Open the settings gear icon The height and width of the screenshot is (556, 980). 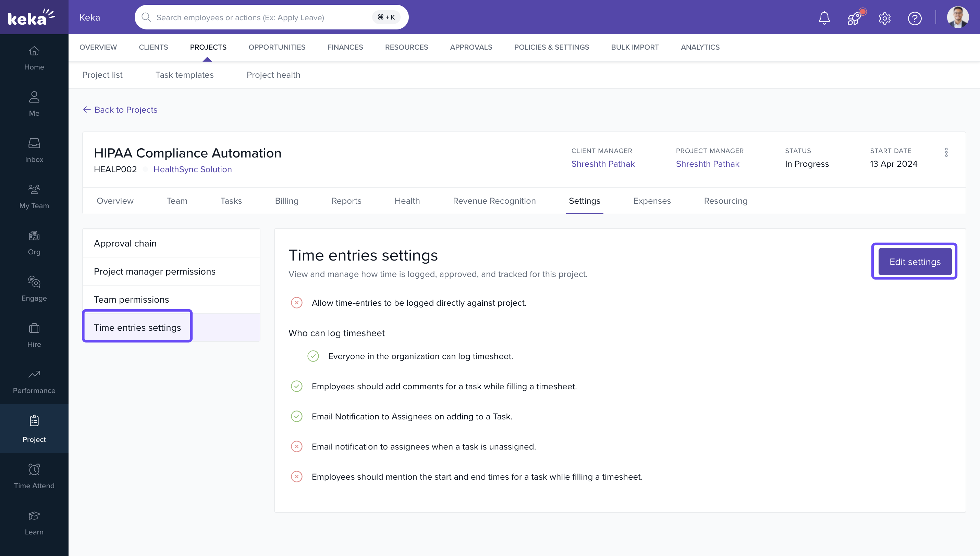pos(884,18)
